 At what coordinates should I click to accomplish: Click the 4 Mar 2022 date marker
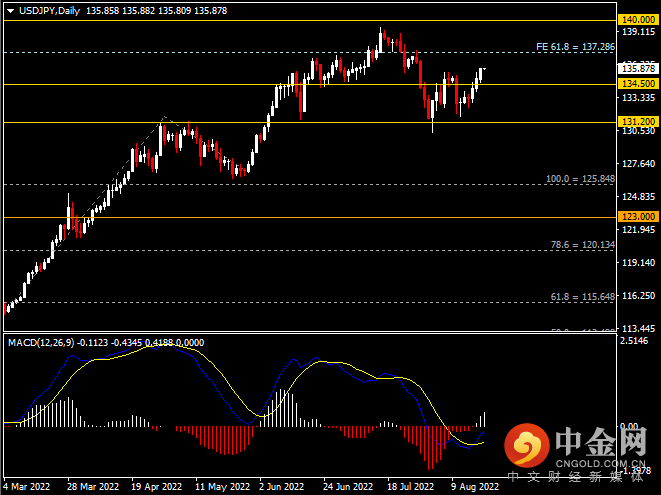27,487
